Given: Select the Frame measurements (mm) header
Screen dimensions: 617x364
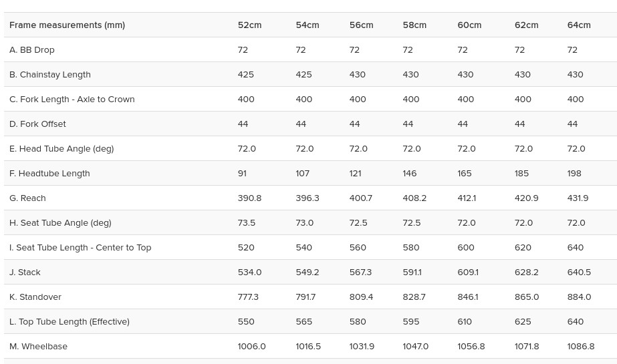Looking at the screenshot, I should click(68, 25).
